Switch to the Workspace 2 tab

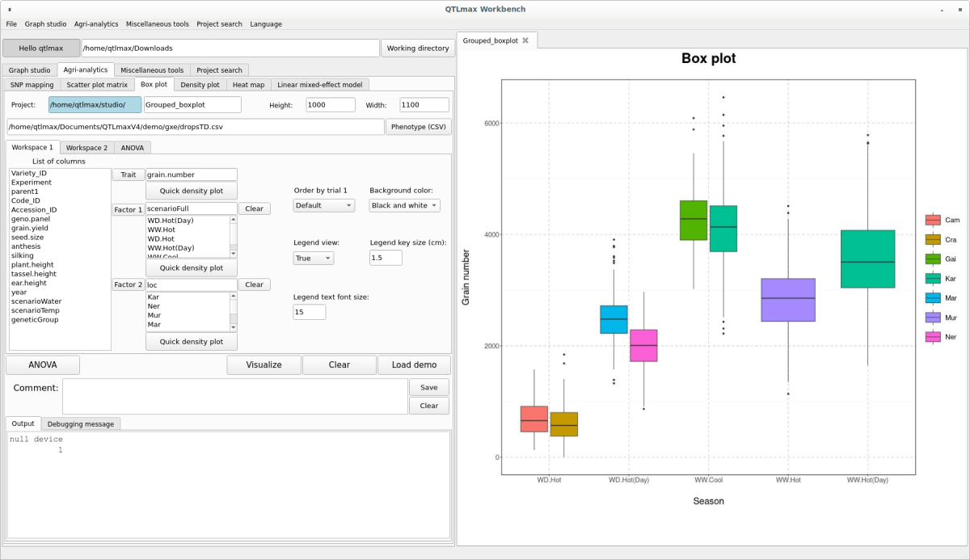coord(86,148)
